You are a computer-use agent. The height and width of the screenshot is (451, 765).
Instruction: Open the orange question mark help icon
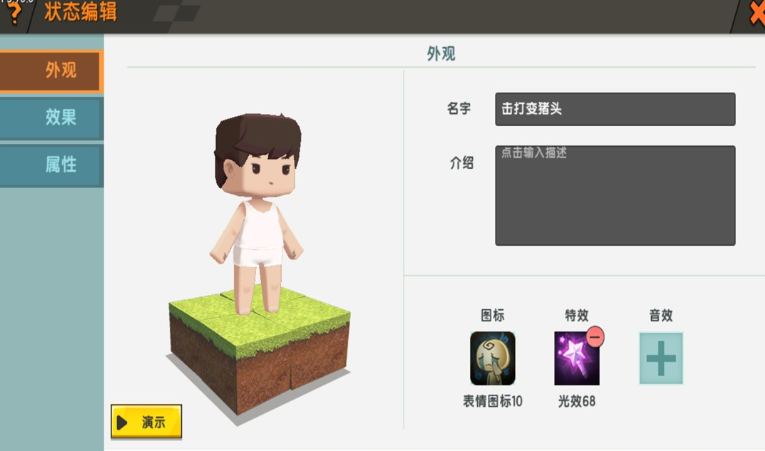[15, 13]
